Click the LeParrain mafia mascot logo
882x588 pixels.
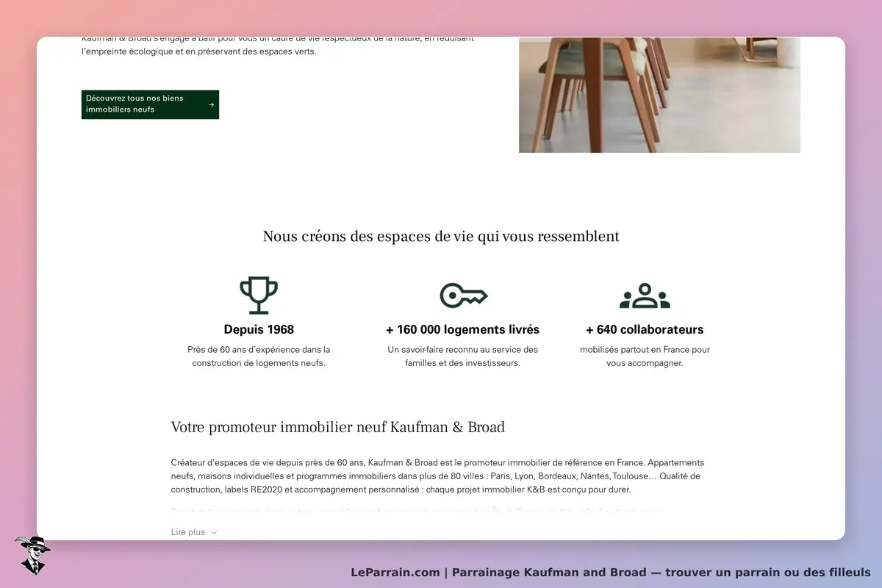point(32,555)
